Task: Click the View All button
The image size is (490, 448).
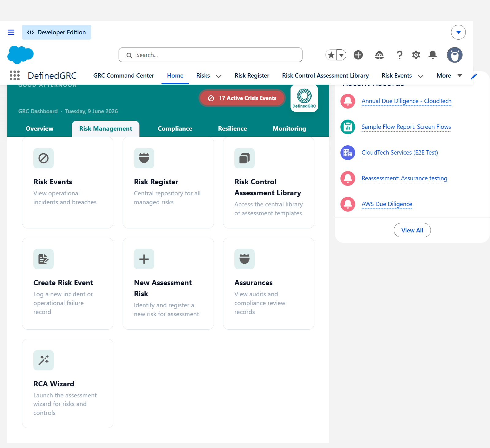Action: [412, 230]
